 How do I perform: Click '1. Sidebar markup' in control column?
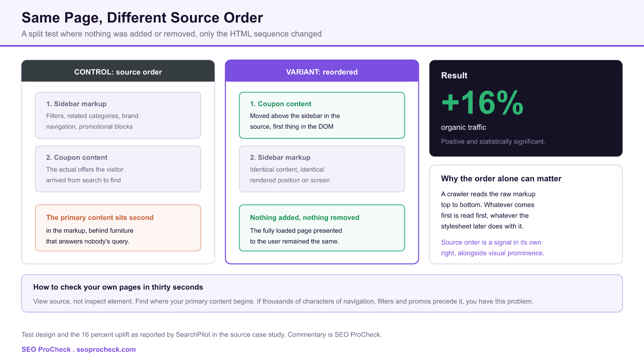(x=76, y=104)
